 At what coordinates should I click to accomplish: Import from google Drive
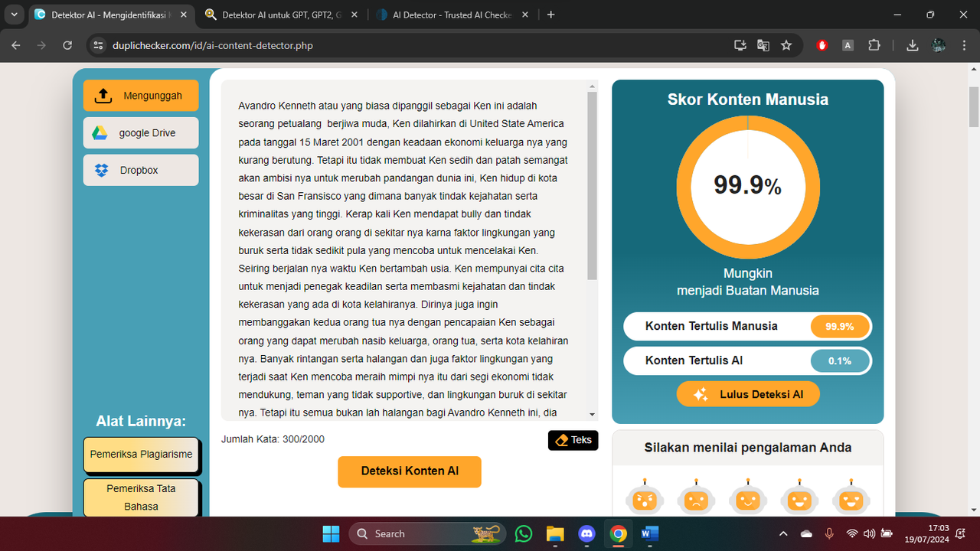(141, 132)
